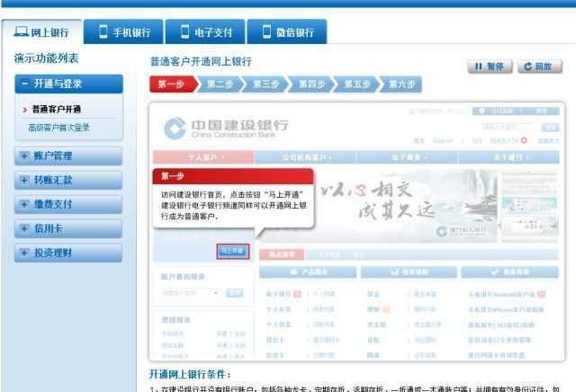Expand the 缴费支付 section
The width and height of the screenshot is (576, 392).
click(68, 204)
